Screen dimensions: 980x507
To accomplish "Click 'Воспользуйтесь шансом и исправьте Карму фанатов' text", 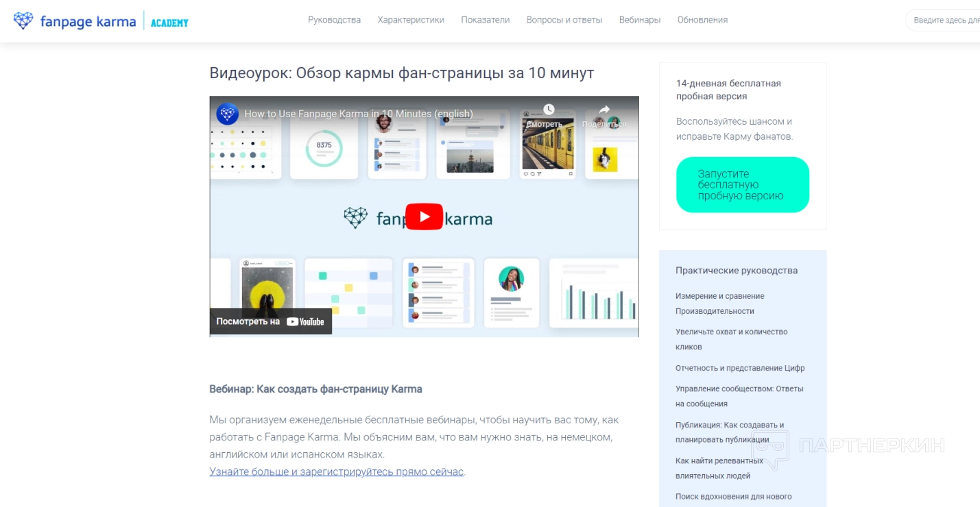I will (x=734, y=129).
